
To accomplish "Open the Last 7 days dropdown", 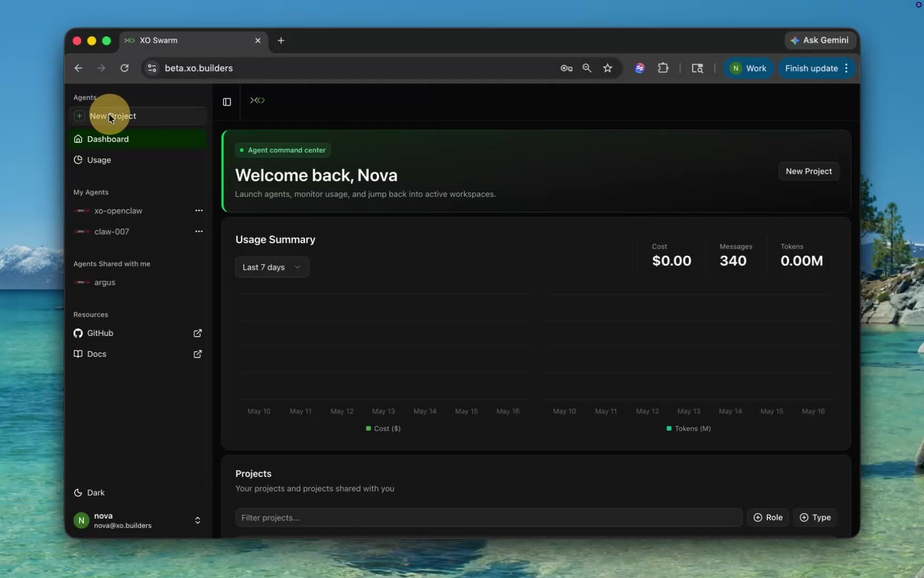I will tap(272, 267).
